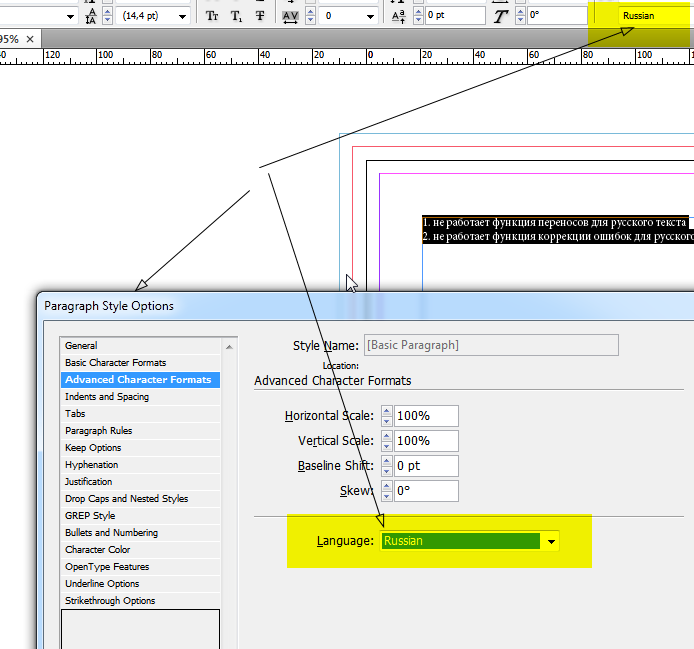Image resolution: width=694 pixels, height=649 pixels.
Task: Open Character Color category
Action: pos(140,550)
